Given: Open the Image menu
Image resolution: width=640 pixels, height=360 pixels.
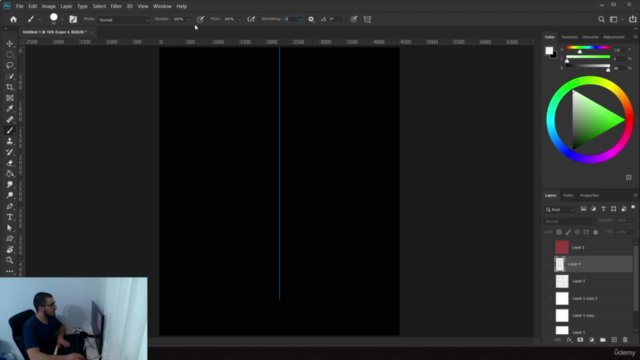Looking at the screenshot, I should click(49, 7).
